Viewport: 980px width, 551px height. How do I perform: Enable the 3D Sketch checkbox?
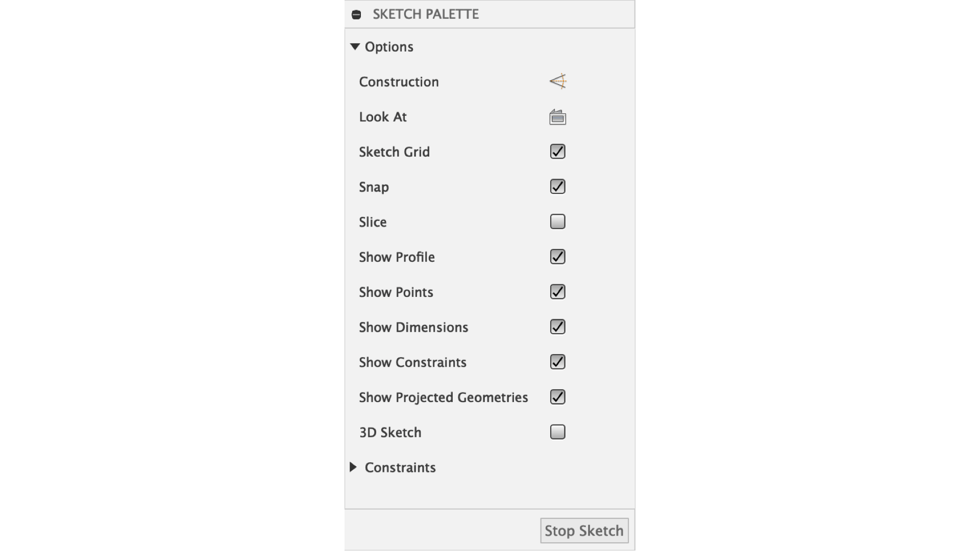coord(558,432)
